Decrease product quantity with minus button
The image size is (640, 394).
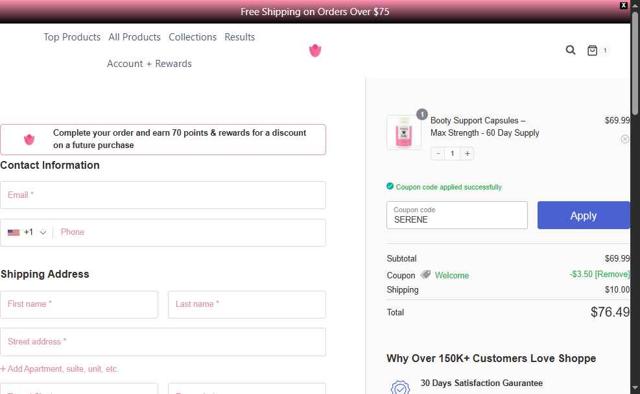(x=438, y=154)
